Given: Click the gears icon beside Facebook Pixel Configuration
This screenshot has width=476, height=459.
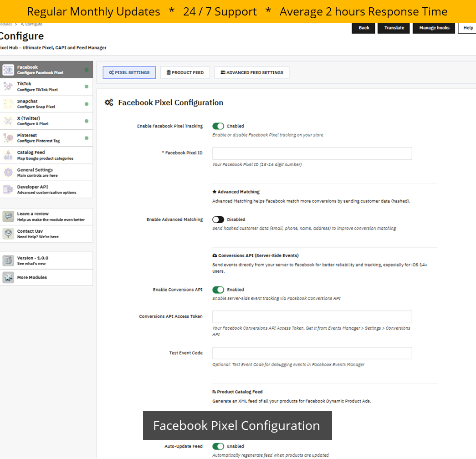Looking at the screenshot, I should tap(109, 102).
